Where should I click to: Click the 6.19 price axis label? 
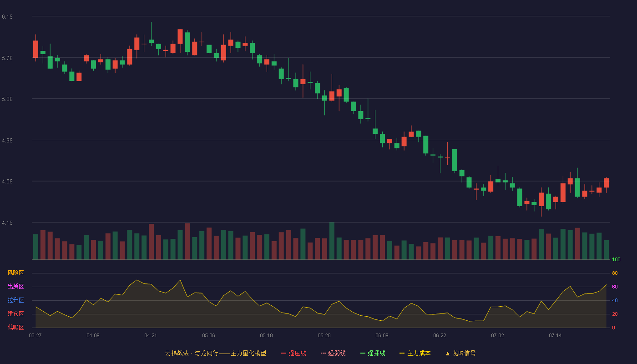click(7, 17)
